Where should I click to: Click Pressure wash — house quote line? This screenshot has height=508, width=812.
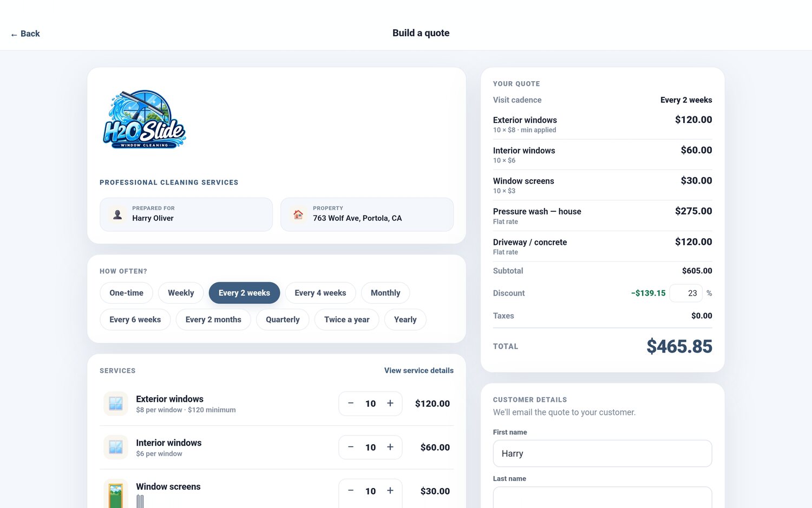click(603, 216)
